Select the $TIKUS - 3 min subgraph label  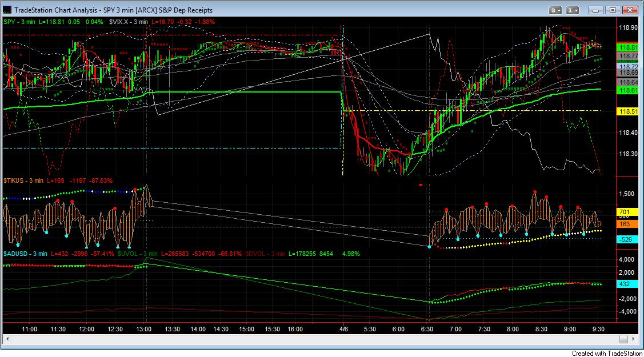23,180
